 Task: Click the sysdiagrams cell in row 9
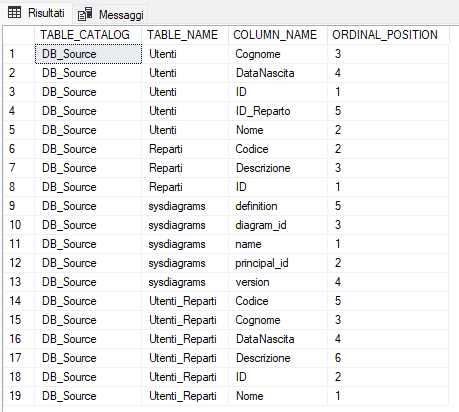tap(185, 206)
